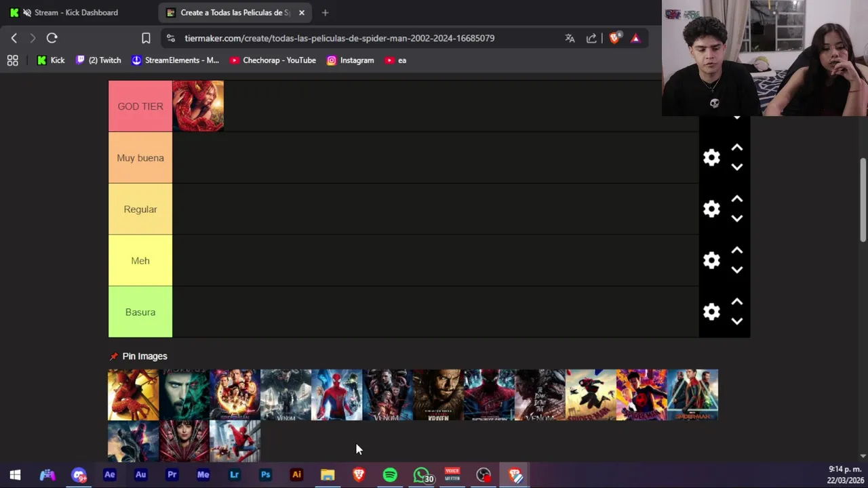
Task: Move Meh tier up with arrow
Action: click(737, 251)
